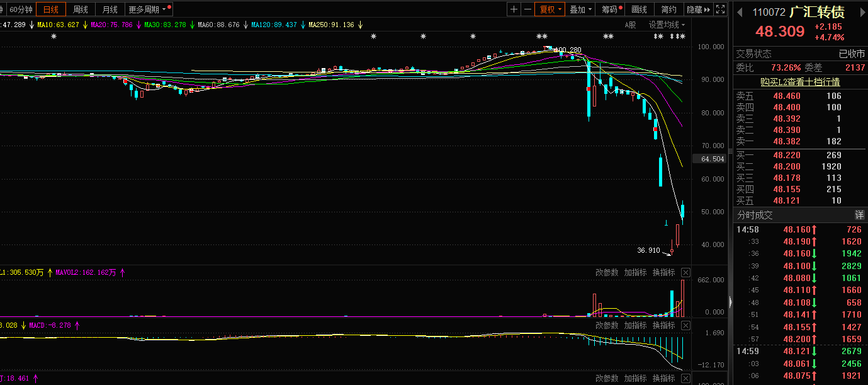Click the zoom in plus icon

click(514, 9)
